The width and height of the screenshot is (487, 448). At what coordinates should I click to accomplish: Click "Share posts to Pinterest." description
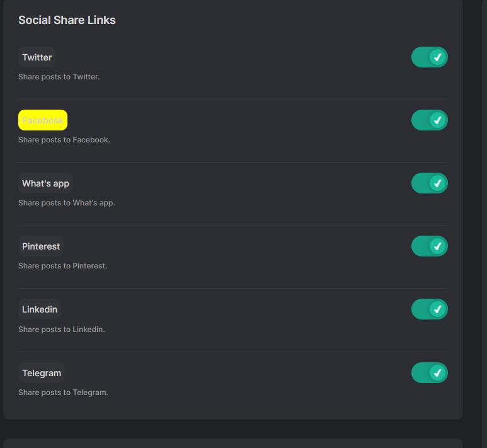point(63,266)
